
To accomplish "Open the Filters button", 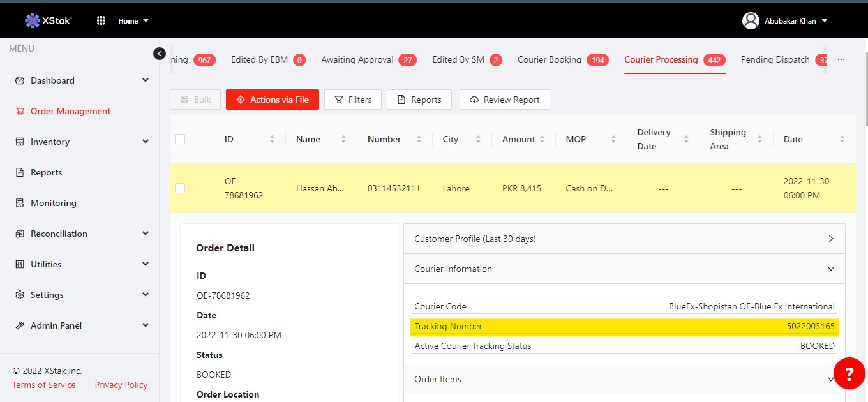I will point(353,100).
